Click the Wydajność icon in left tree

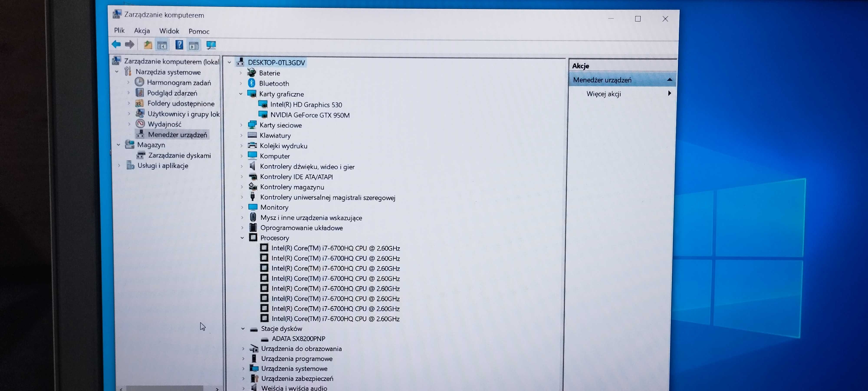click(x=141, y=124)
